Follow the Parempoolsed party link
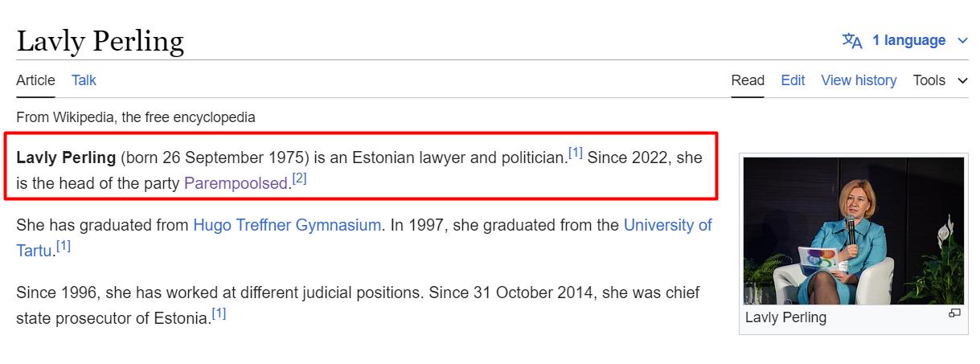Screen dimensions: 980x364 point(236,183)
